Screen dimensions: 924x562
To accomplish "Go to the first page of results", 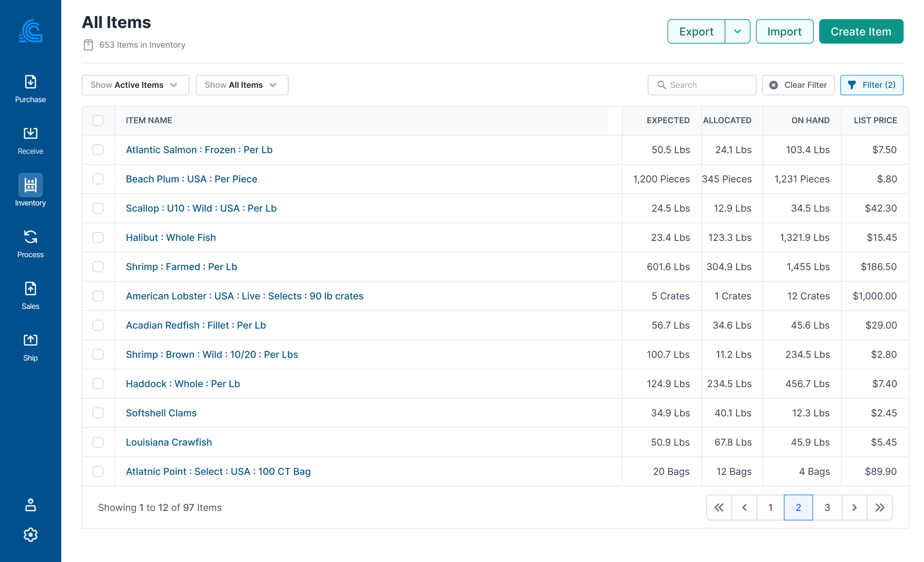I will pyautogui.click(x=719, y=507).
